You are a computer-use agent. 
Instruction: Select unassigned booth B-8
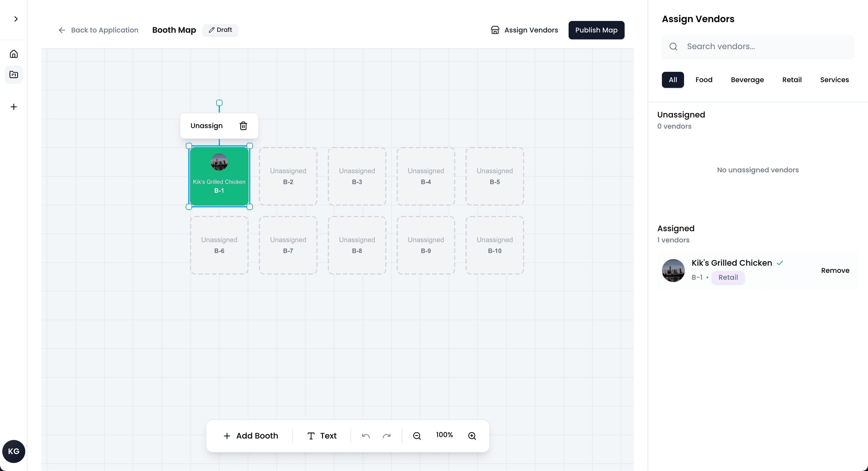click(x=357, y=245)
